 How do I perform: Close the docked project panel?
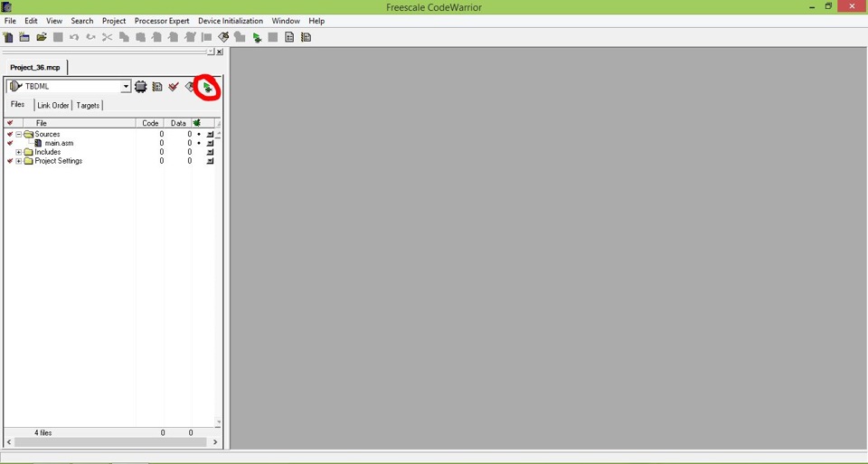coord(220,52)
